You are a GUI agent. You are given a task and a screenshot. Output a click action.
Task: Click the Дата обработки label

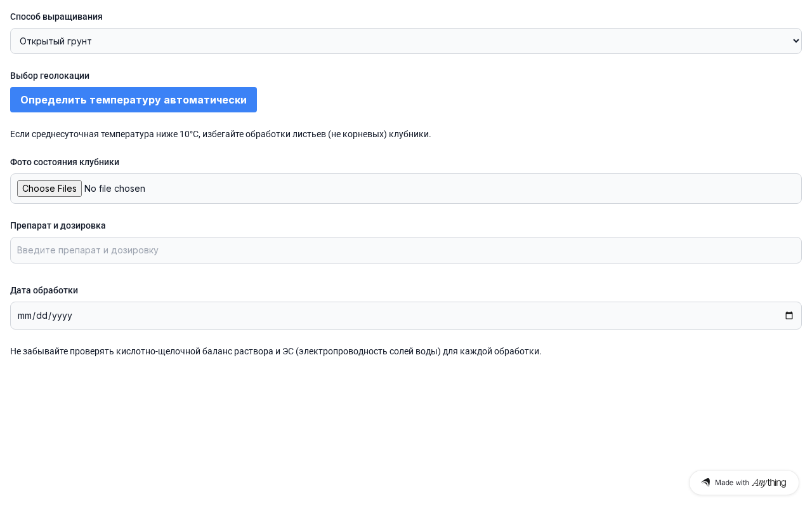point(44,290)
